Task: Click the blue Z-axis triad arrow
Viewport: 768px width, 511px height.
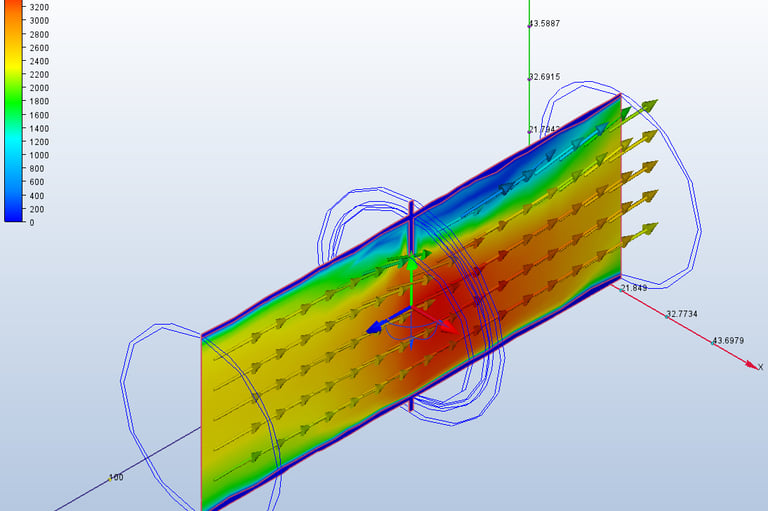Action: (387, 320)
